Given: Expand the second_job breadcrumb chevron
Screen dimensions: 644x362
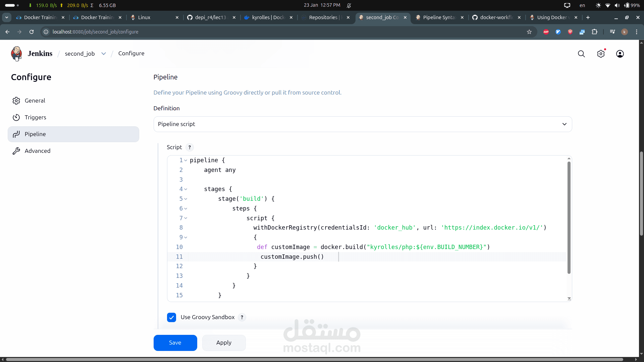Looking at the screenshot, I should coord(104,54).
